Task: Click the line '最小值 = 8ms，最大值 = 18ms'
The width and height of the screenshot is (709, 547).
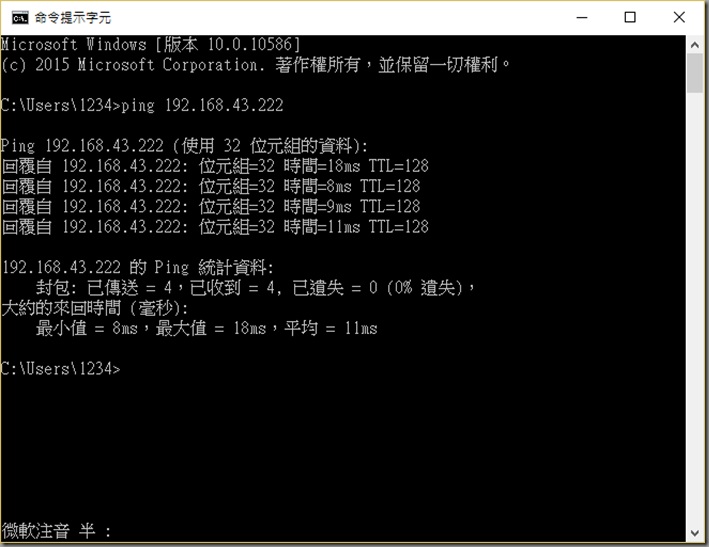Action: pyautogui.click(x=206, y=328)
